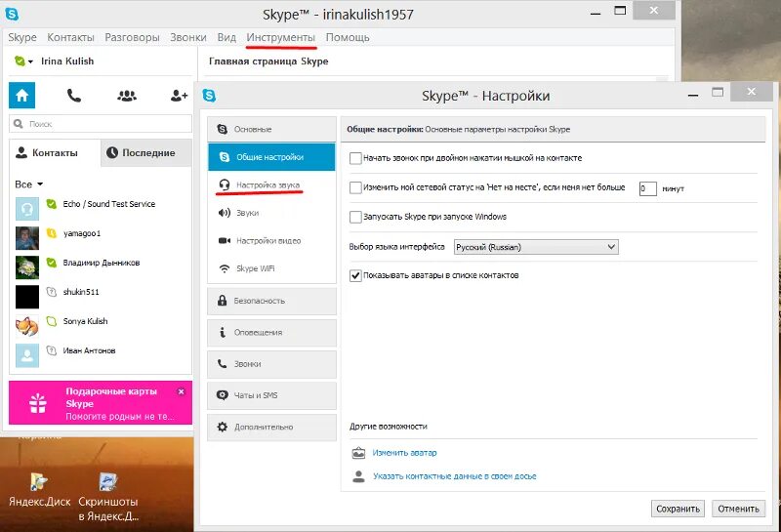Screen dimensions: 781x532
Task: Open Скриншоты в Яндекс.Диске desktop shortcut
Action: click(108, 496)
